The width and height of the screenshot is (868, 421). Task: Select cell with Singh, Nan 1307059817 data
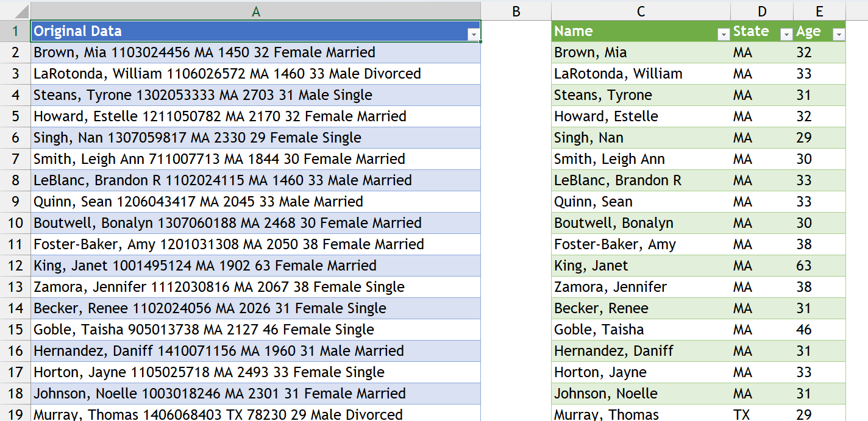tap(255, 138)
